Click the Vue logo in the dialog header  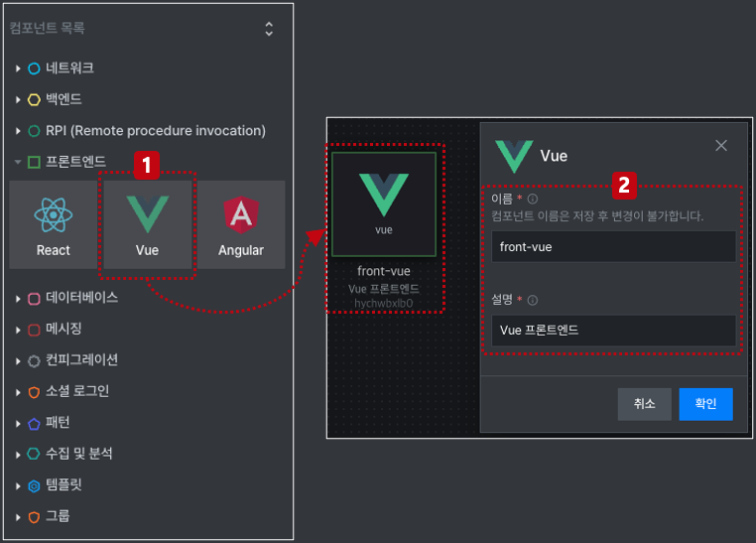(x=514, y=156)
